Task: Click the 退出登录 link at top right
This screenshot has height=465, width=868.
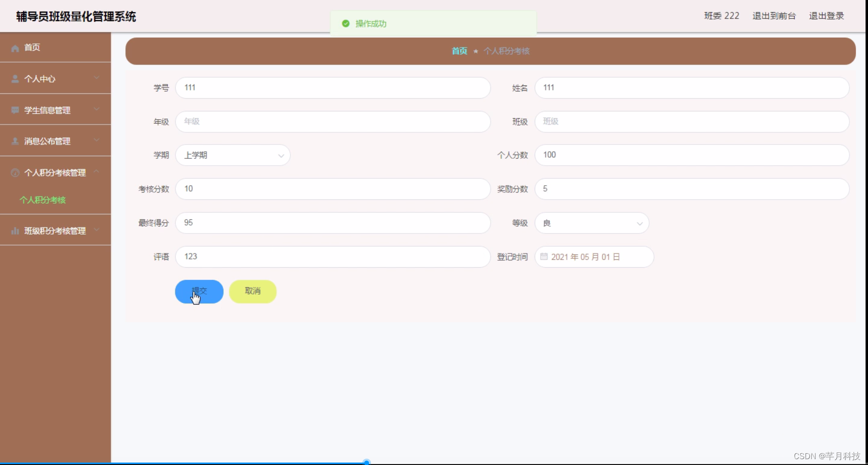Action: click(827, 15)
